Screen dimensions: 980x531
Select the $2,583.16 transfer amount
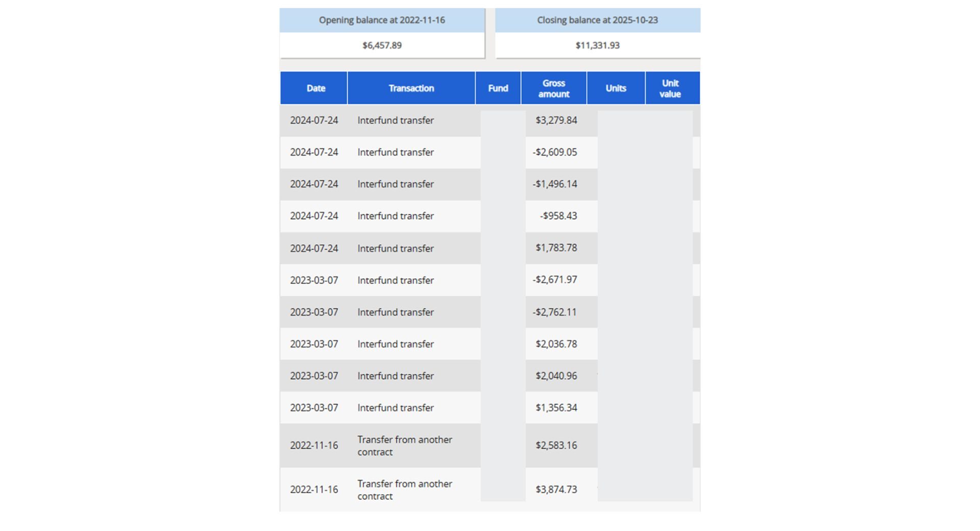(556, 445)
